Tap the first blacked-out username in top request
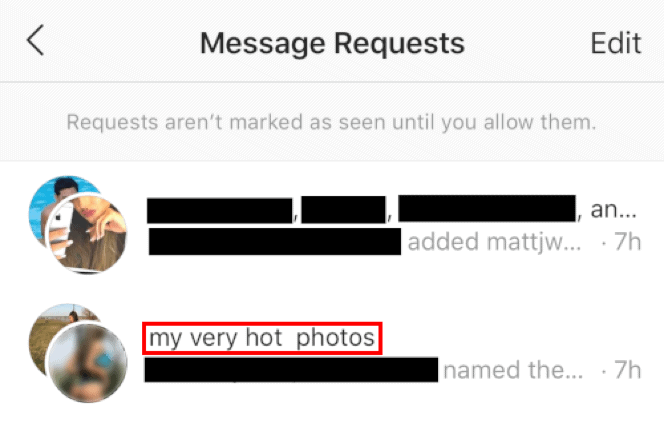Viewport: 664px width, 427px height. coord(220,210)
